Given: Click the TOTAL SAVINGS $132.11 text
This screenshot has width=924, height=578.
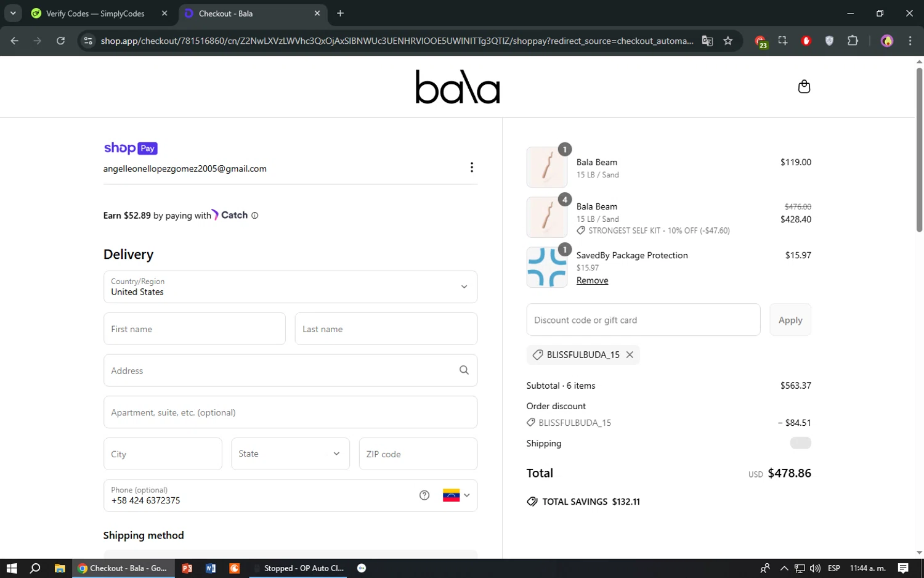Looking at the screenshot, I should (591, 502).
